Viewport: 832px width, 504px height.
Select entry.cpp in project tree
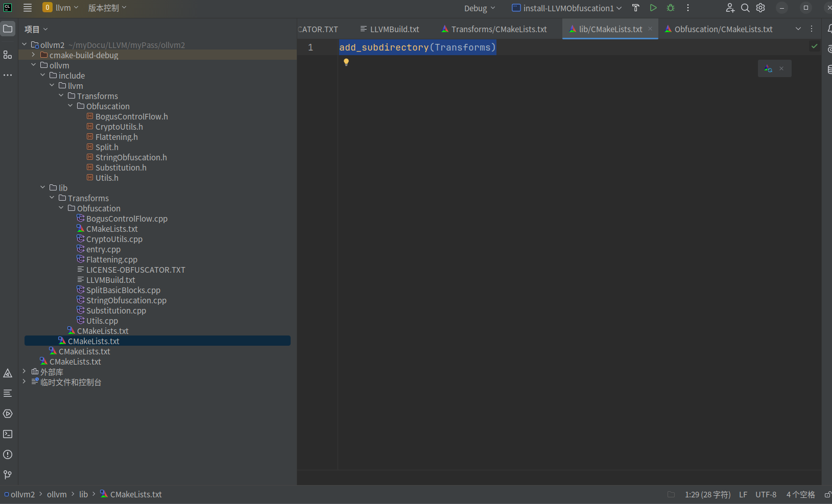click(x=103, y=249)
